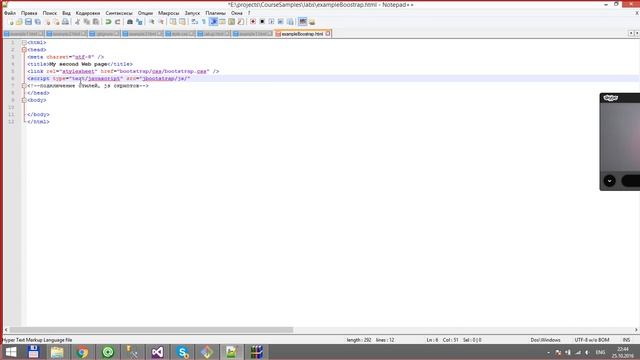Toggle the highlighted indent guide button
The height and width of the screenshot is (360, 640).
coord(213,22)
